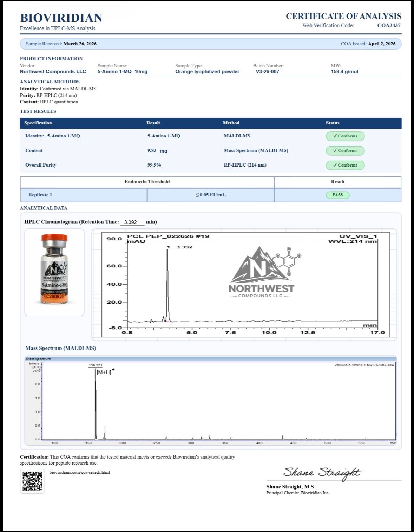This screenshot has height=532, width=414.
Task: Click the Retention Time field showing 3.392
Action: click(x=132, y=222)
